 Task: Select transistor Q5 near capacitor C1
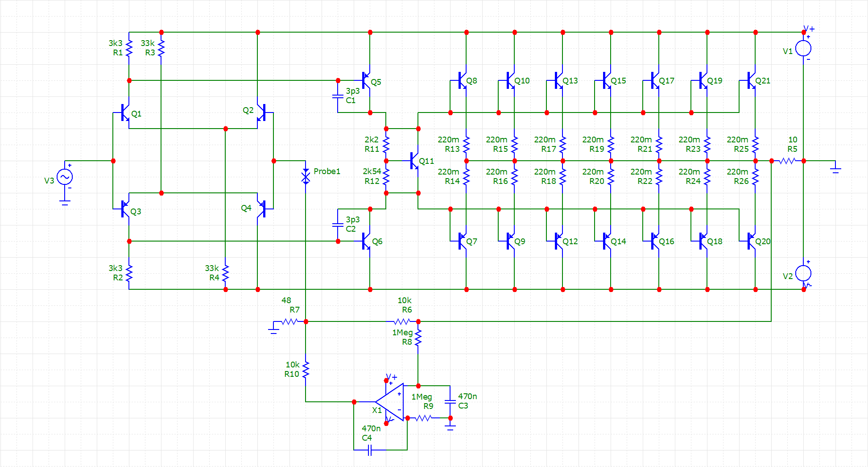point(366,81)
